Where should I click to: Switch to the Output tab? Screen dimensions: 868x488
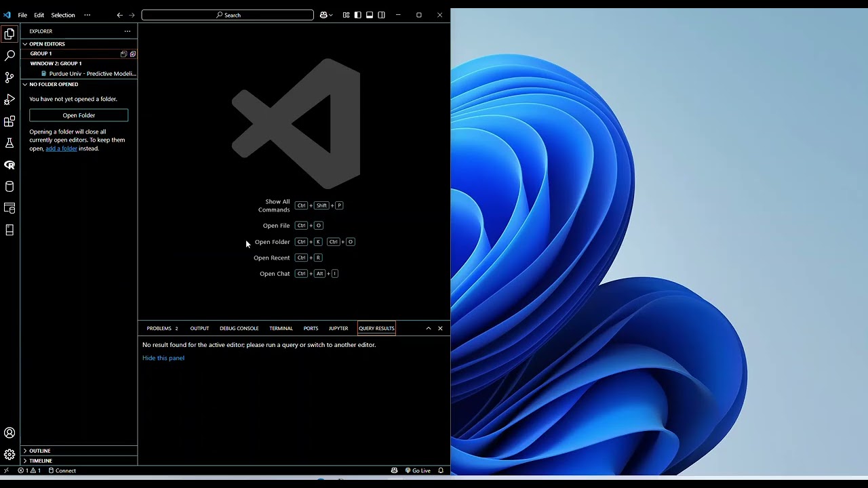tap(199, 328)
